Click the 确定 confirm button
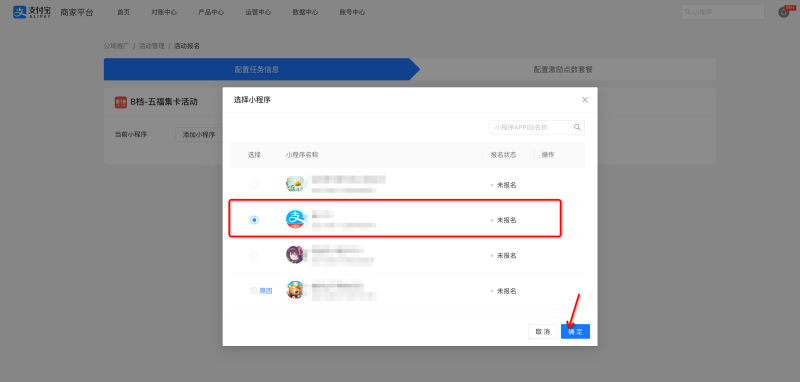Image resolution: width=800 pixels, height=382 pixels. [x=576, y=332]
